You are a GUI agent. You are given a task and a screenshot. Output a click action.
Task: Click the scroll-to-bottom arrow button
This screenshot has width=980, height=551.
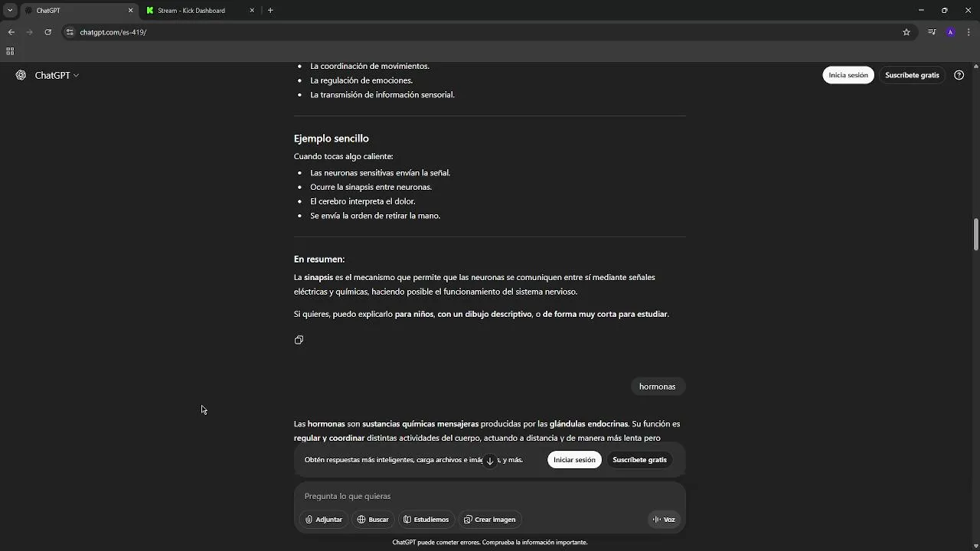click(x=490, y=461)
